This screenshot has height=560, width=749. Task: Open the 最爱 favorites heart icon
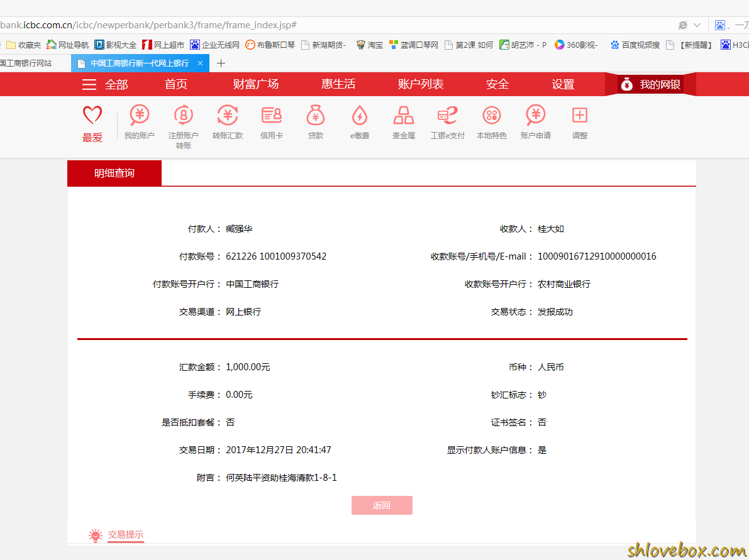(x=92, y=116)
